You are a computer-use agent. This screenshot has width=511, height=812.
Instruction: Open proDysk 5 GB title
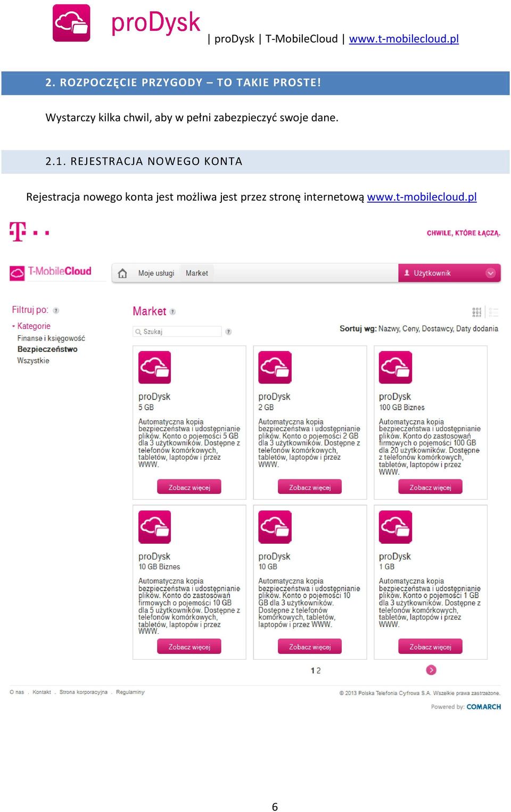[x=154, y=397]
